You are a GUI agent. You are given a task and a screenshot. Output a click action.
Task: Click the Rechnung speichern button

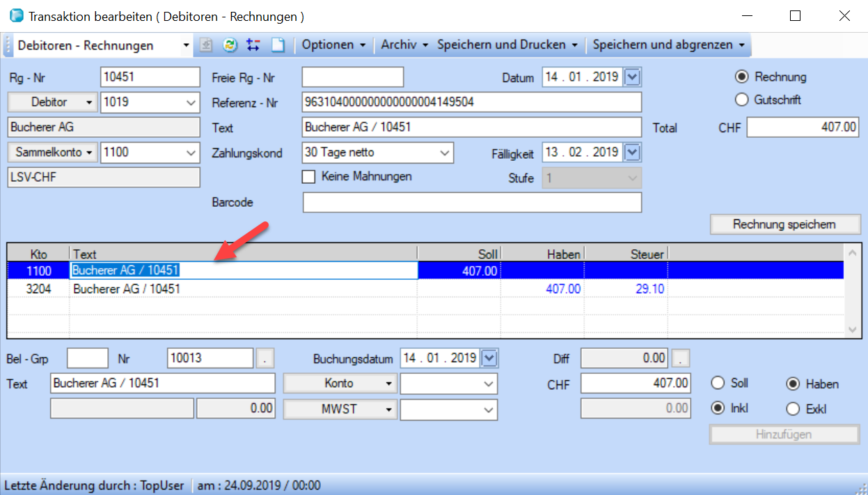[x=784, y=224]
